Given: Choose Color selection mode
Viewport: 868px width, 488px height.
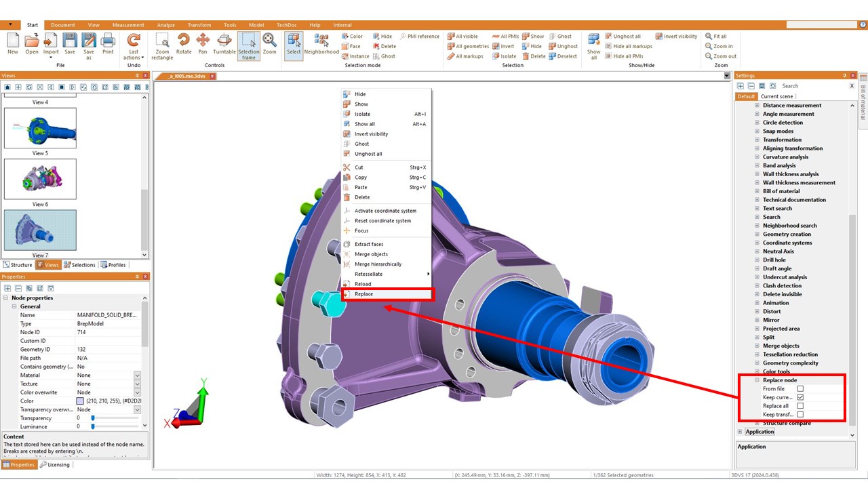Looking at the screenshot, I should (352, 37).
